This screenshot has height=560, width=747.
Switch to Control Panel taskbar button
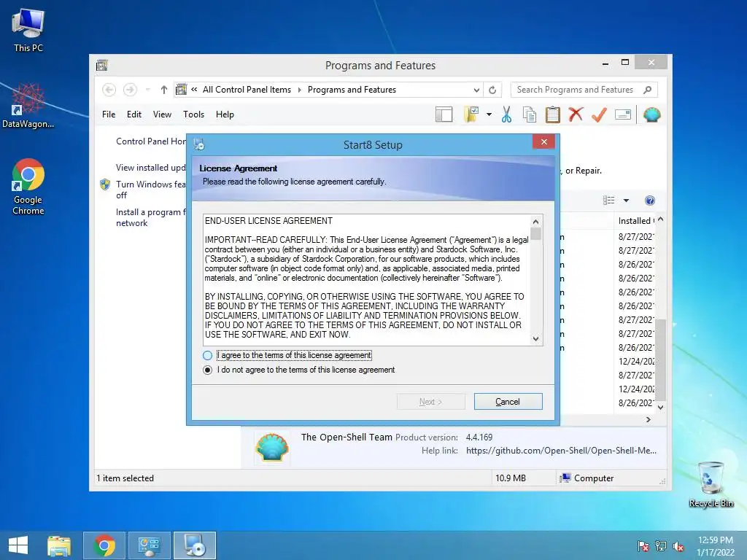(x=149, y=545)
